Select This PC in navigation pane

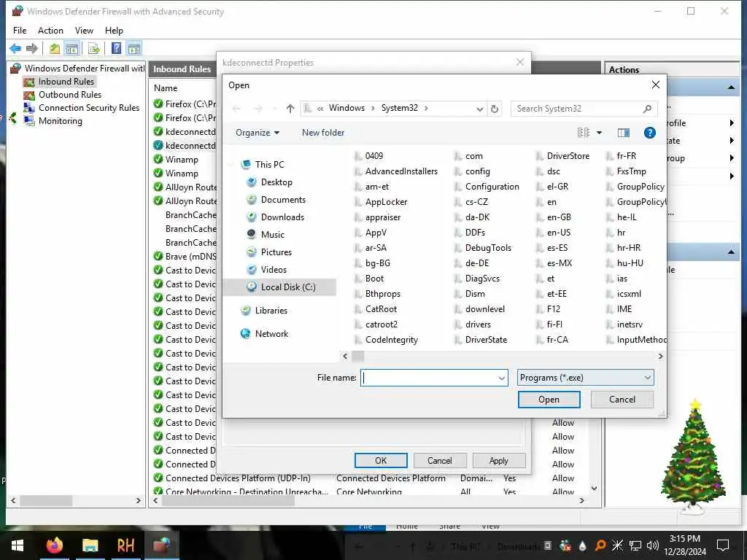269,165
